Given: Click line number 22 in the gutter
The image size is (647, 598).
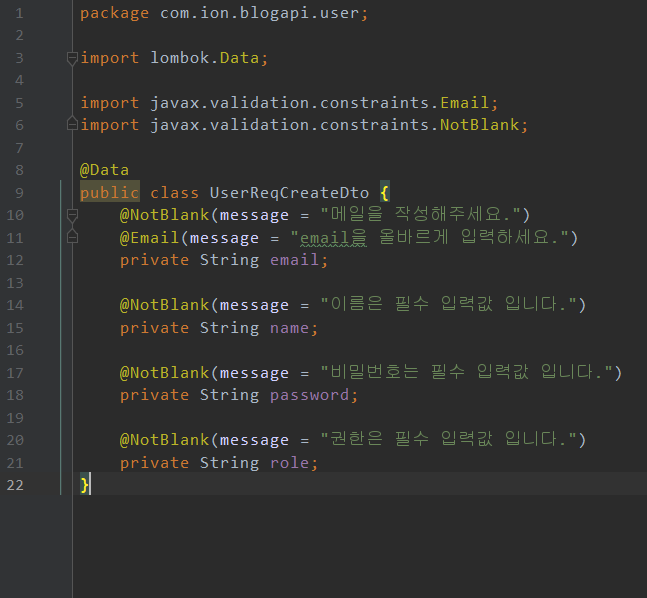Looking at the screenshot, I should pos(15,485).
